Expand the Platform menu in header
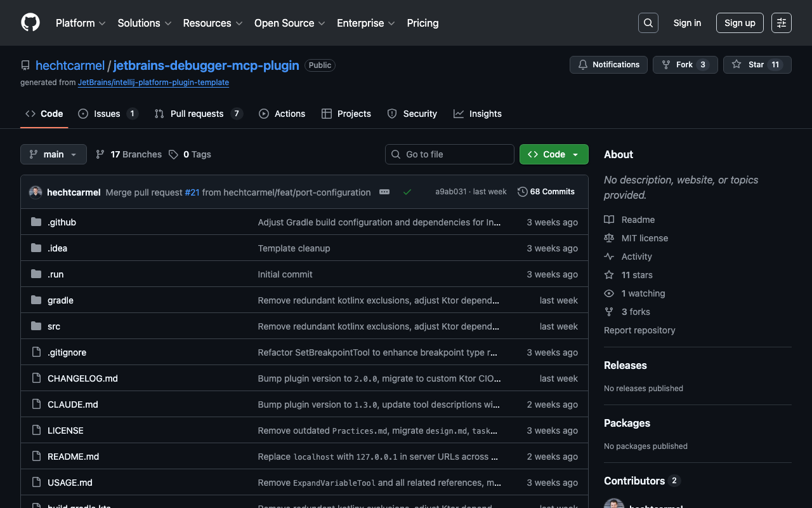The width and height of the screenshot is (812, 508). (x=81, y=23)
